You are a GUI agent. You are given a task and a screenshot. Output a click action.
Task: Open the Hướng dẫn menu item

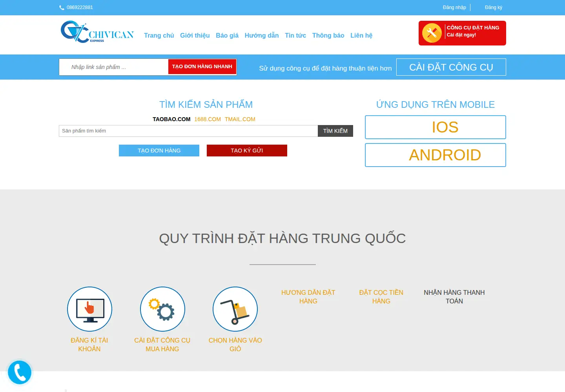[262, 35]
